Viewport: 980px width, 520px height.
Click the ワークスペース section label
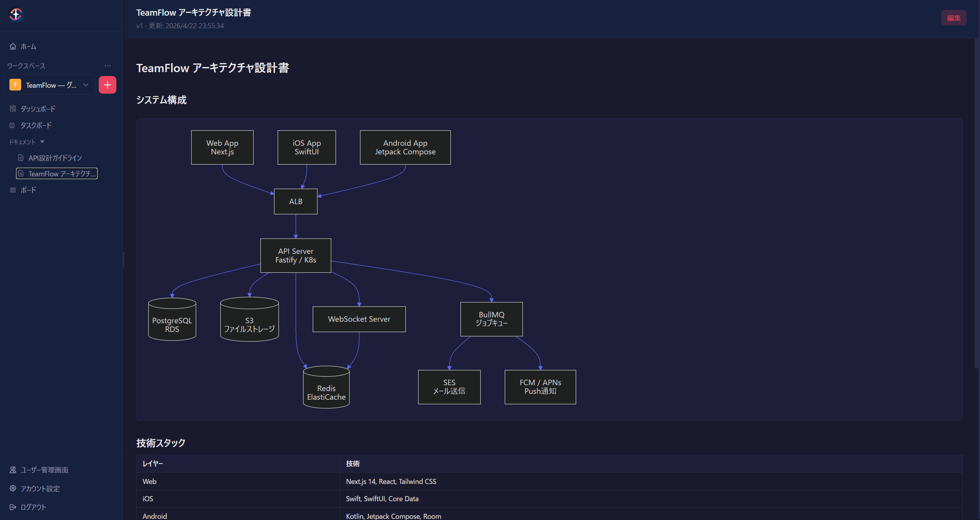pyautogui.click(x=26, y=66)
